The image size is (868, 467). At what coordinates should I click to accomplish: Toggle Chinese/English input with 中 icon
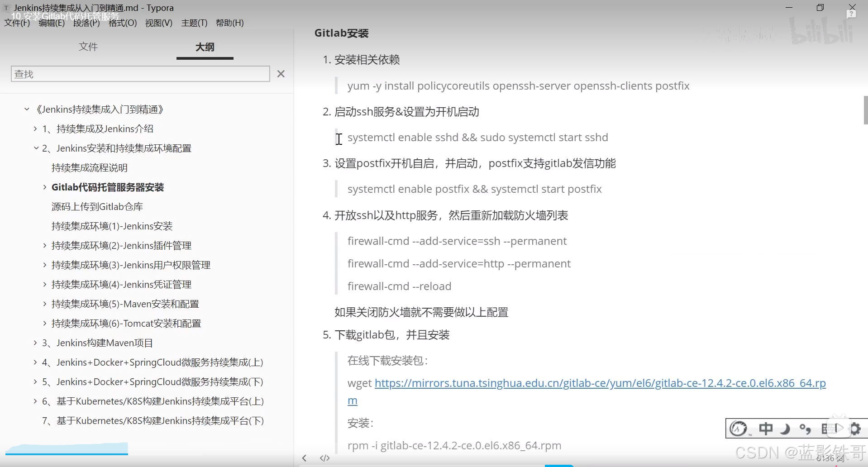tap(766, 429)
